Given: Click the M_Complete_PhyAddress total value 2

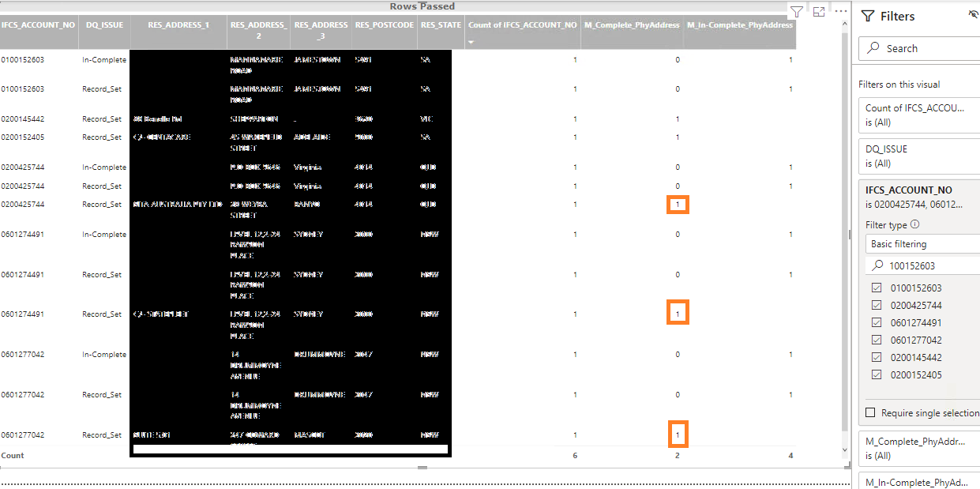Looking at the screenshot, I should [677, 456].
